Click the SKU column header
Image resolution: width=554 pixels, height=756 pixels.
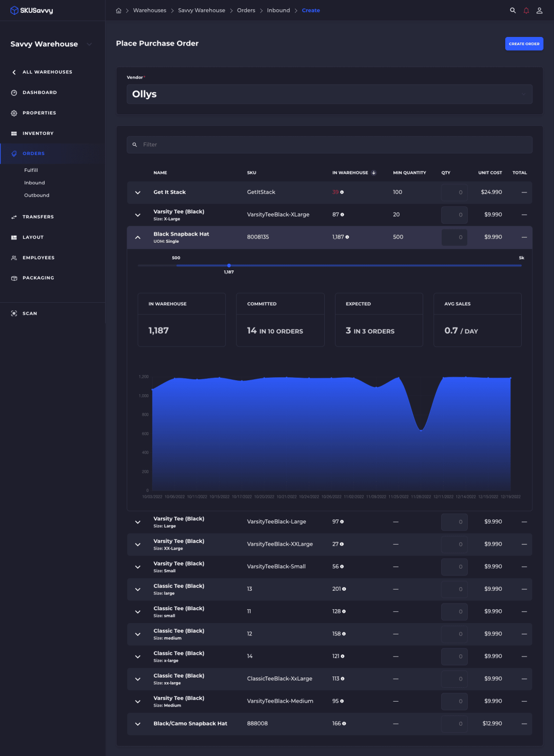tap(251, 173)
